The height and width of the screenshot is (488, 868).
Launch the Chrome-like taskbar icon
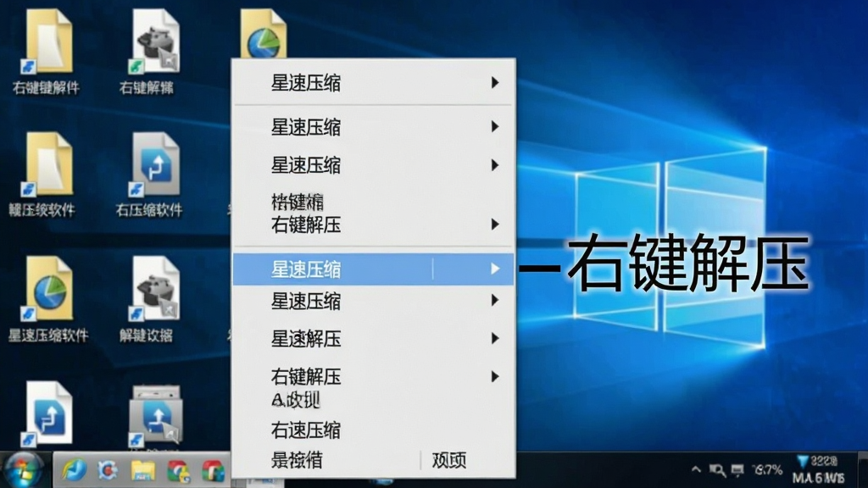point(178,471)
